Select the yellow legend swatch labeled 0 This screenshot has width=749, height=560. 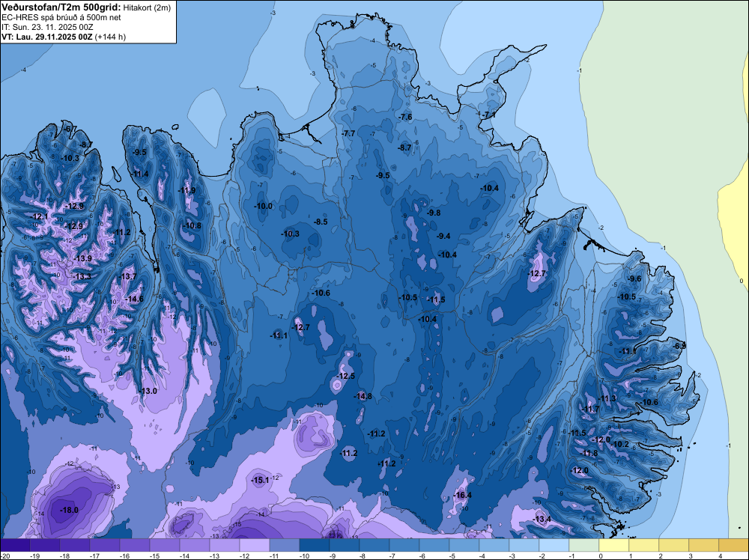(614, 545)
